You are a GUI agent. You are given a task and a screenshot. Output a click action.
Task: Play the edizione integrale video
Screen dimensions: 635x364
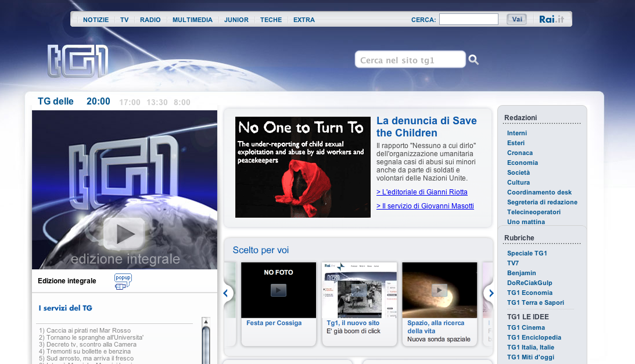click(x=124, y=233)
